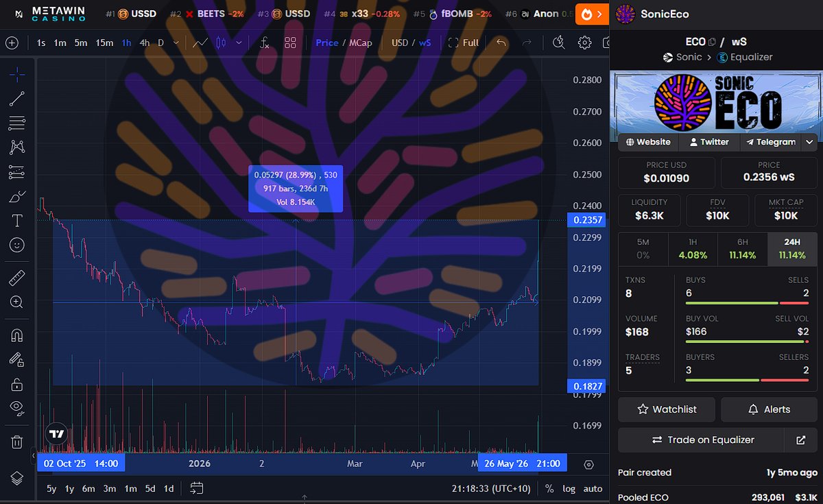The image size is (823, 504).
Task: Add symbol with the plus icon
Action: click(x=12, y=43)
